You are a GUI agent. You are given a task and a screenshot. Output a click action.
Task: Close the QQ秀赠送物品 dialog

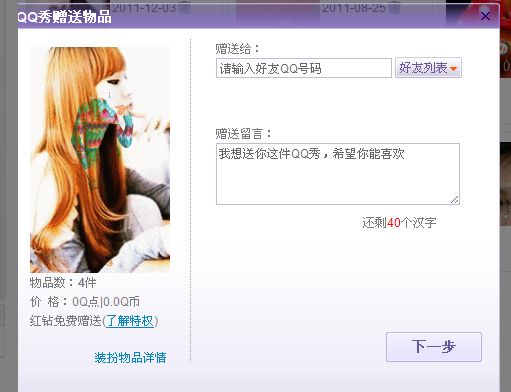(485, 16)
